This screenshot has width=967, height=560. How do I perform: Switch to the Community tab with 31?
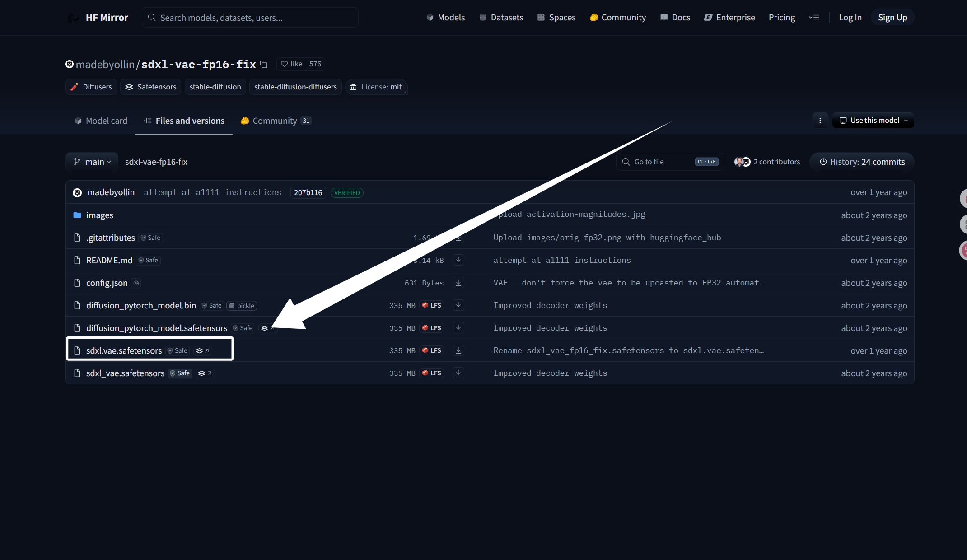click(x=276, y=121)
